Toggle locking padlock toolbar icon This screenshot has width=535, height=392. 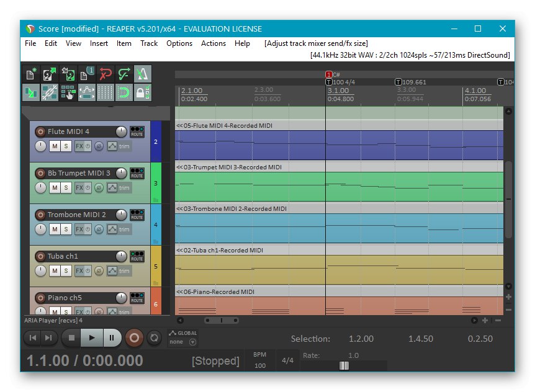coord(143,92)
